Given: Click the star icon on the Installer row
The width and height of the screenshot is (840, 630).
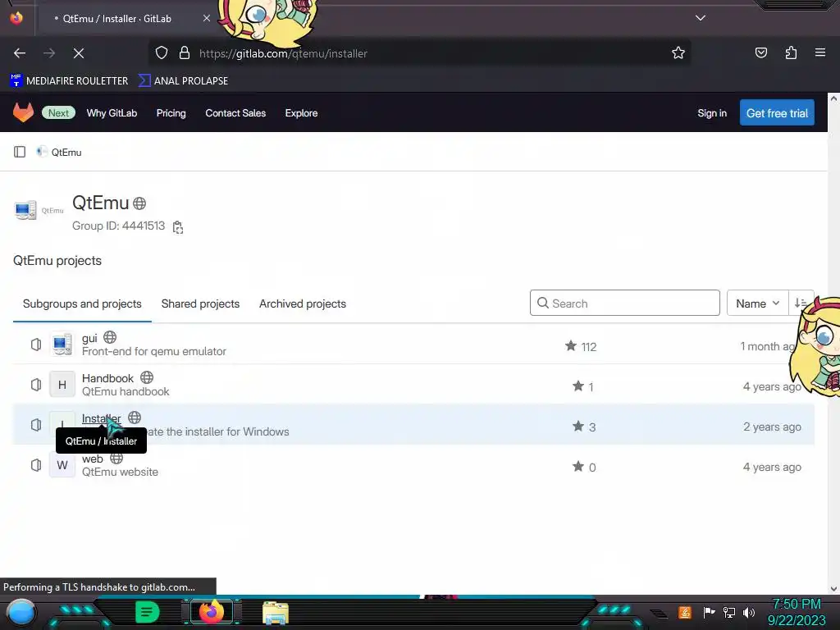Looking at the screenshot, I should pyautogui.click(x=578, y=427).
